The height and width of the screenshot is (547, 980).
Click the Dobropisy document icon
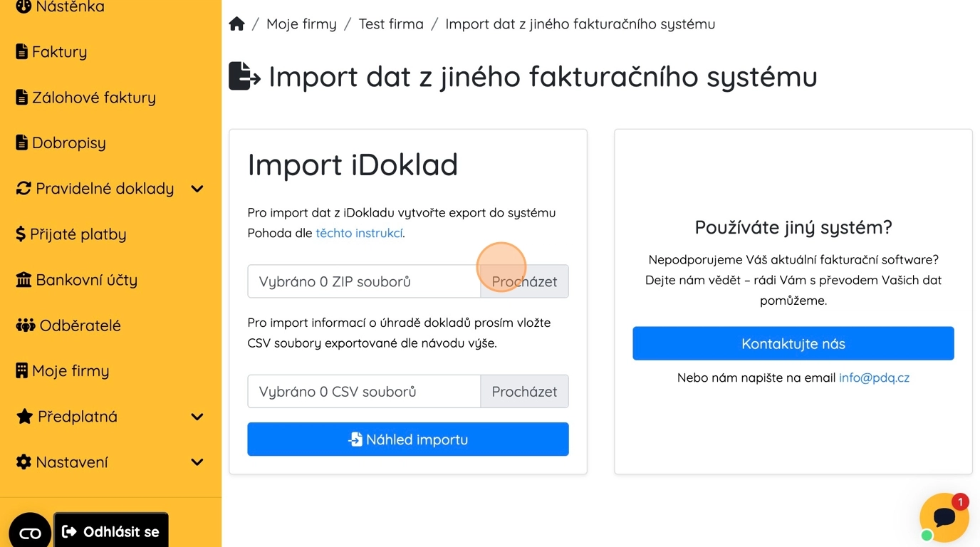22,143
